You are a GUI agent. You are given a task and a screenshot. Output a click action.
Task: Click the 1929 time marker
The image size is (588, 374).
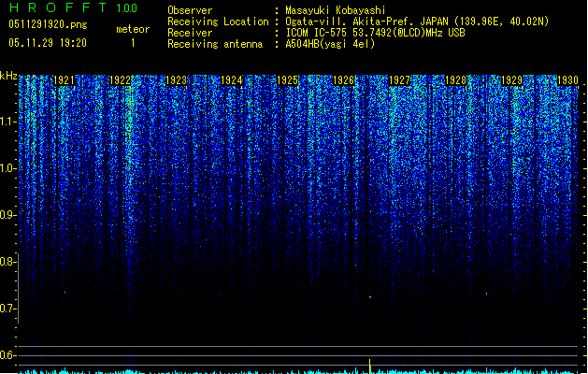click(x=511, y=80)
